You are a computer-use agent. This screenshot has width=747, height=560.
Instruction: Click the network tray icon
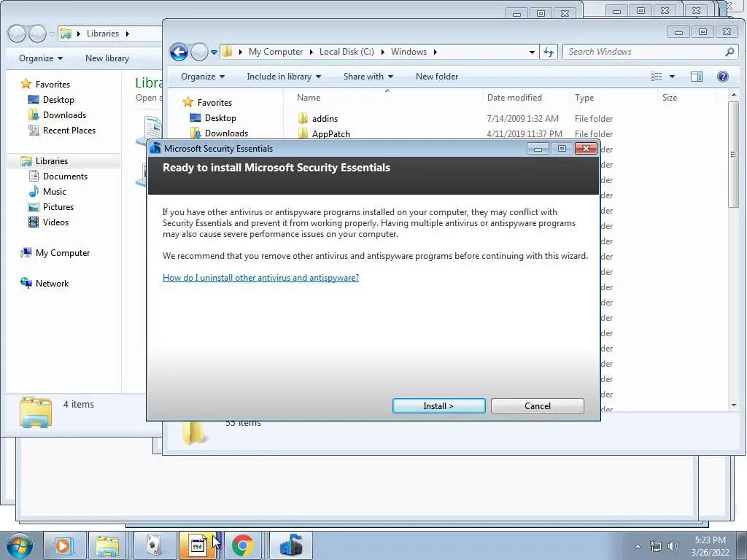coord(656,546)
